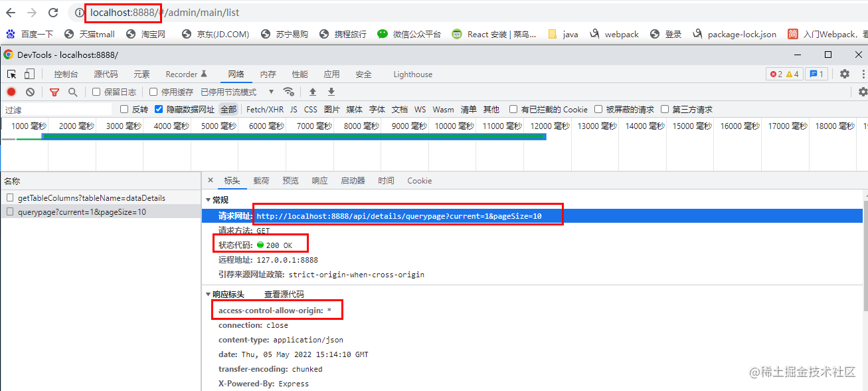Enable 停用缓存 checkbox
The width and height of the screenshot is (868, 391).
(153, 92)
